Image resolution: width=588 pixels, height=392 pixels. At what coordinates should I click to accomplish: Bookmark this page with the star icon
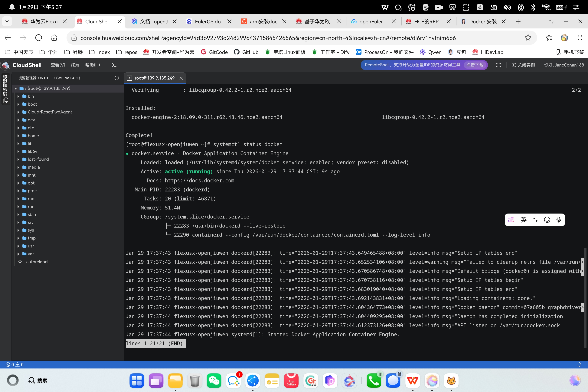(x=528, y=38)
